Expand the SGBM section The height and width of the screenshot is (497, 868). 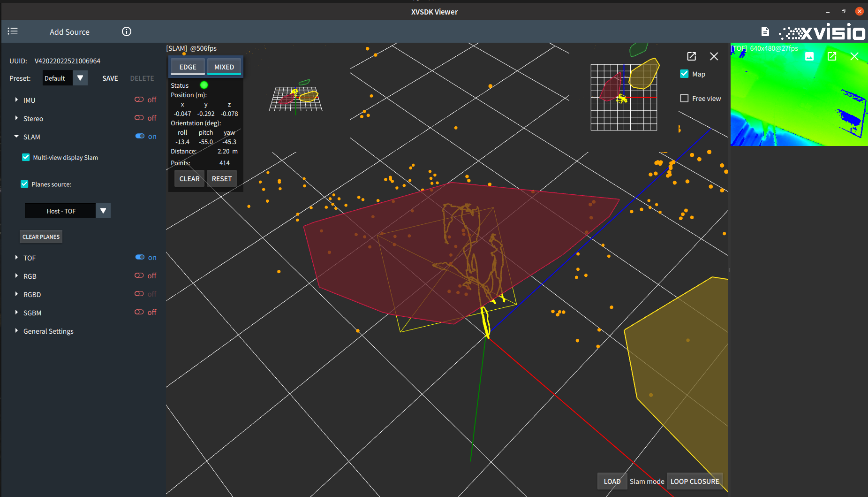(x=16, y=312)
